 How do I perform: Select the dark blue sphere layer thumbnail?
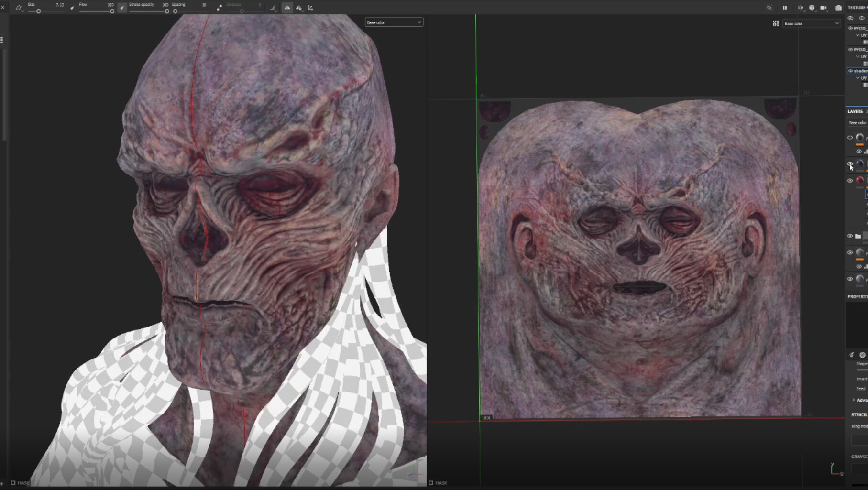click(860, 164)
